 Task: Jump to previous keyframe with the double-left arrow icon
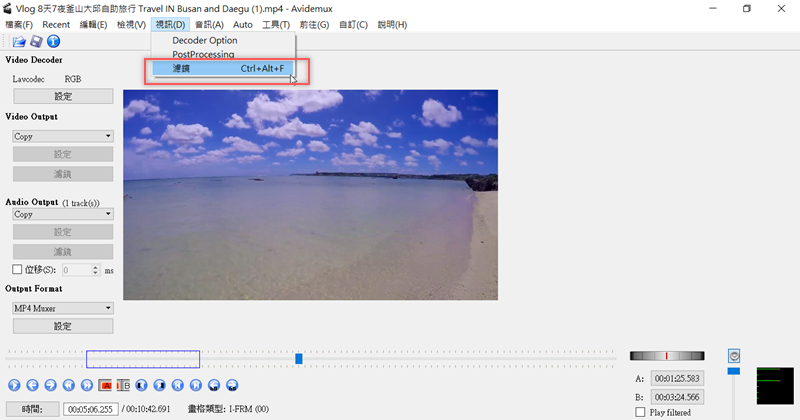(x=69, y=385)
